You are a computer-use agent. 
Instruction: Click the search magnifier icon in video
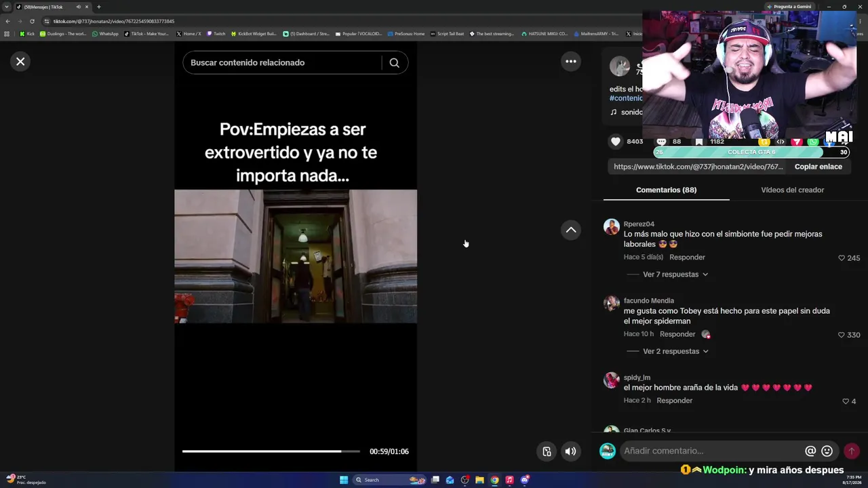click(x=394, y=62)
